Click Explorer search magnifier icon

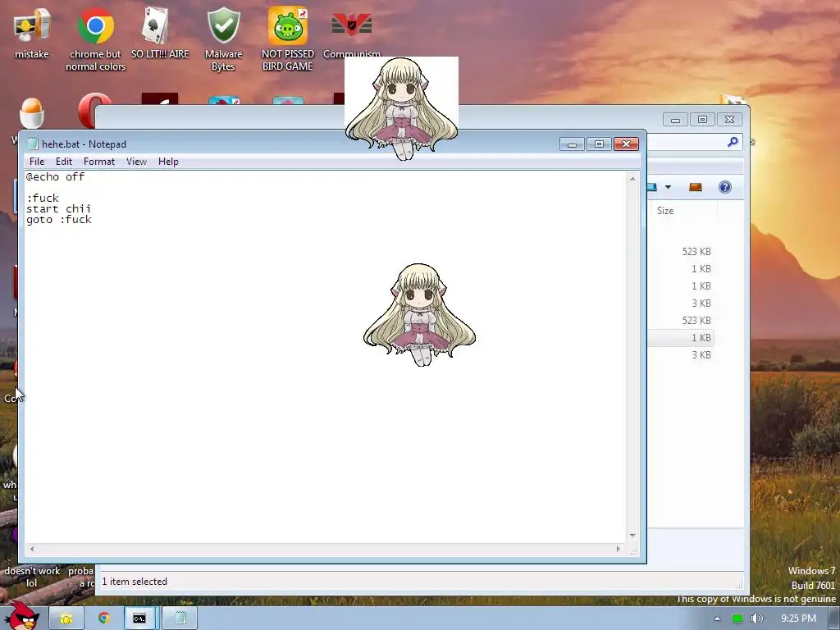(733, 141)
